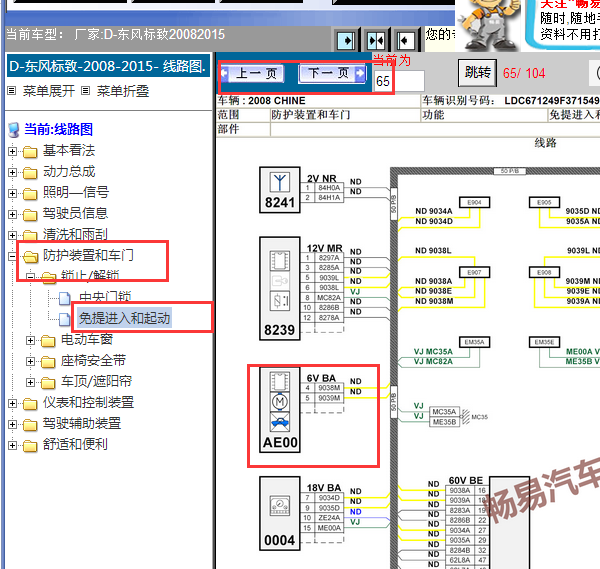Screen dimensions: 600x569
Task: Click the D-东风标致-2008-2015- 线路图 header
Action: (x=109, y=66)
